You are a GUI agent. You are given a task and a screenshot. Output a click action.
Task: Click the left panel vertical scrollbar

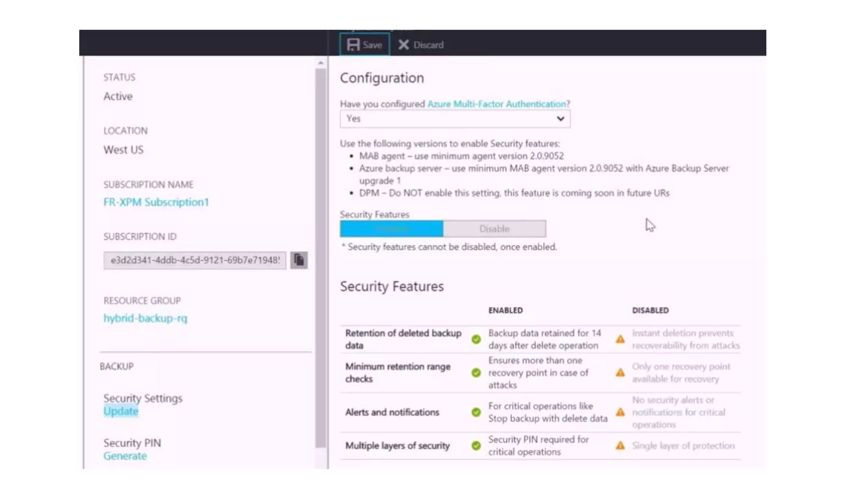pyautogui.click(x=321, y=254)
